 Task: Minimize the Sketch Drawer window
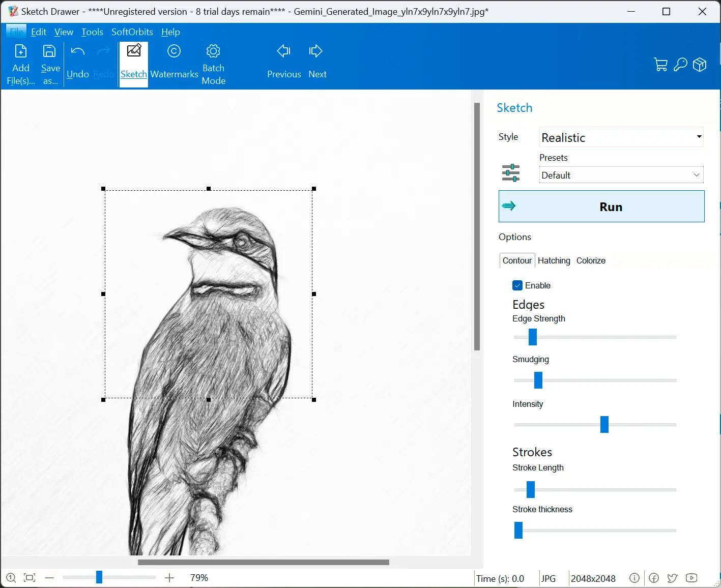coord(631,11)
